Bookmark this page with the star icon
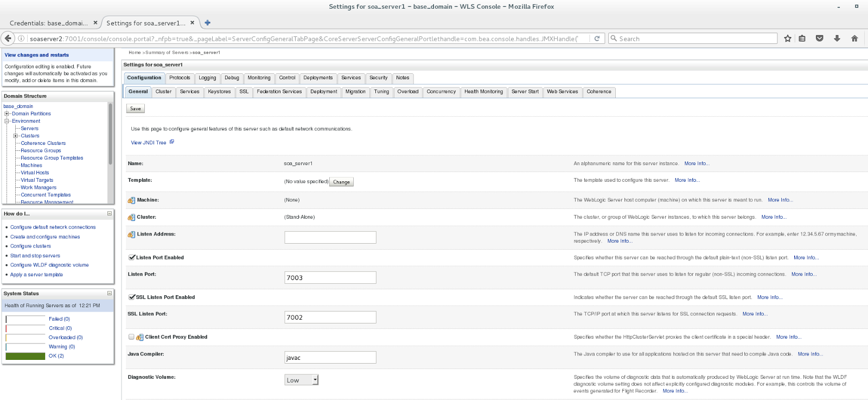Image resolution: width=868 pixels, height=400 pixels. click(788, 39)
